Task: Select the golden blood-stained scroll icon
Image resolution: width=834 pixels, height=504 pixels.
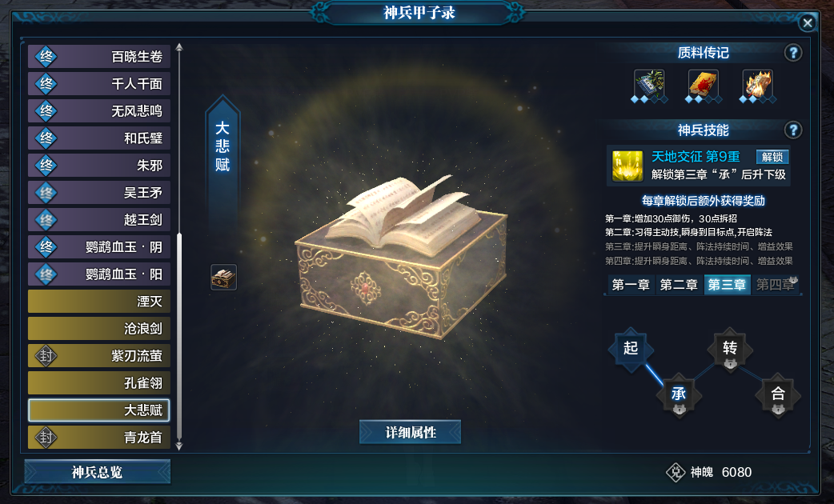Action: click(x=704, y=84)
